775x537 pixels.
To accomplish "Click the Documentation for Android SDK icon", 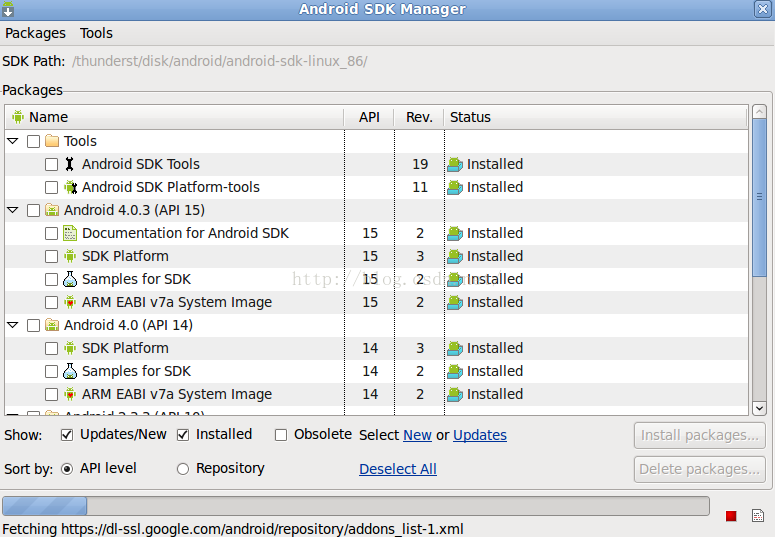I will pos(70,233).
